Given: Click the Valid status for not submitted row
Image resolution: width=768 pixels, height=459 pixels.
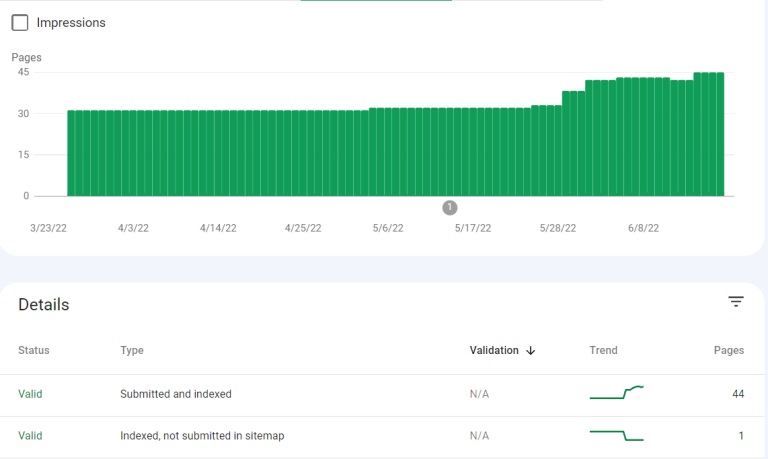Looking at the screenshot, I should click(x=30, y=435).
